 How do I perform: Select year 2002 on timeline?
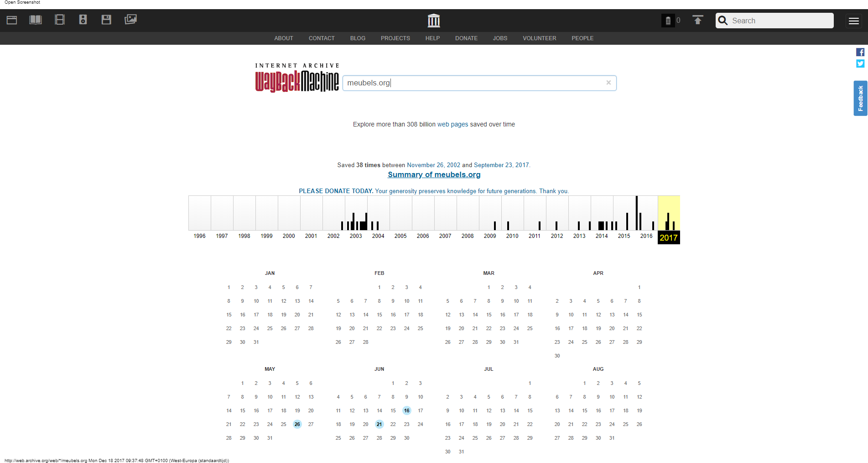click(333, 236)
